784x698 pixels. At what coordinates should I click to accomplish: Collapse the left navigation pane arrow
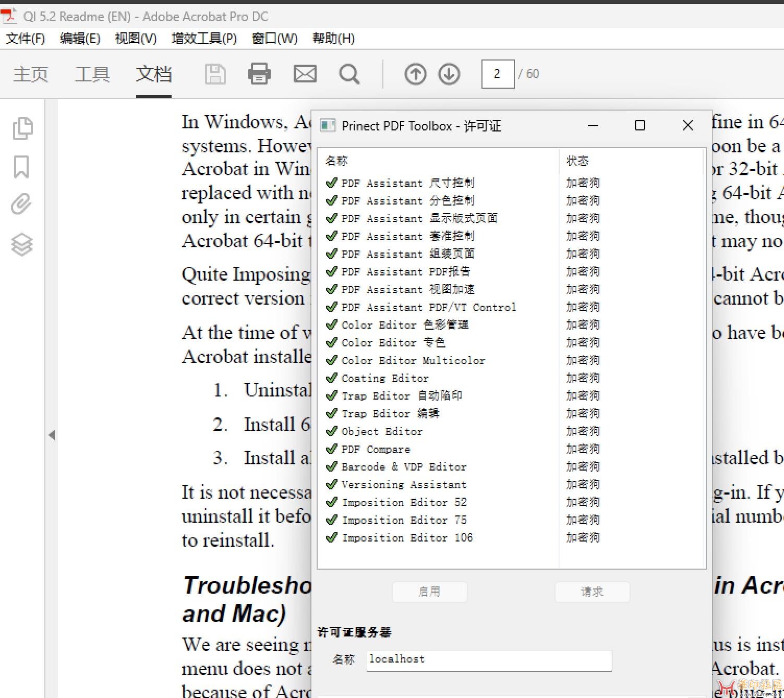click(x=52, y=435)
